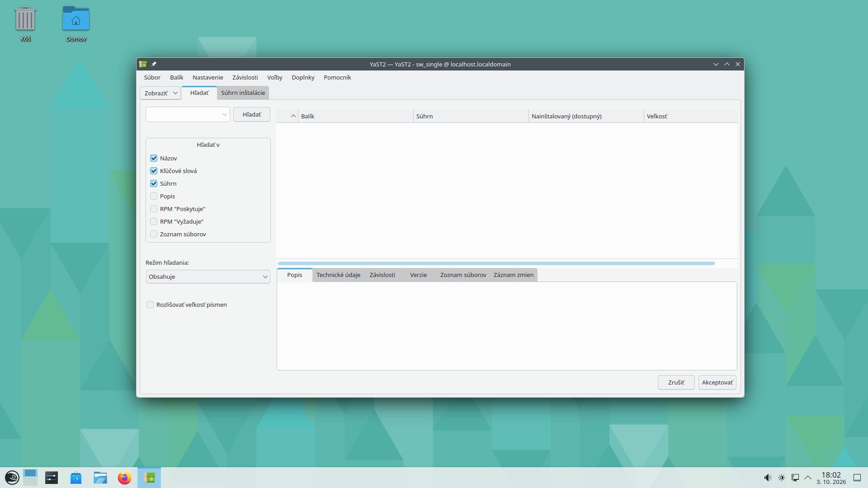The image size is (868, 488).
Task: Click the Hľadať search button
Action: pyautogui.click(x=252, y=114)
